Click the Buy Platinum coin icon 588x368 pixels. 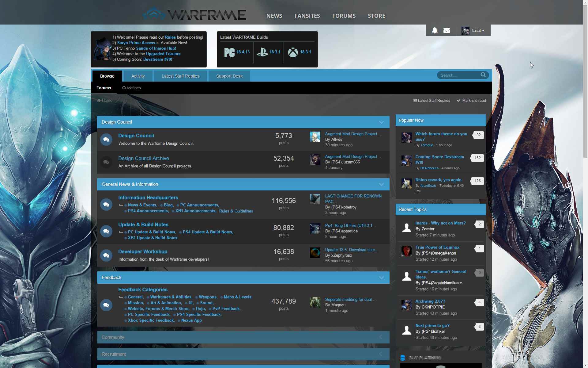(402, 357)
